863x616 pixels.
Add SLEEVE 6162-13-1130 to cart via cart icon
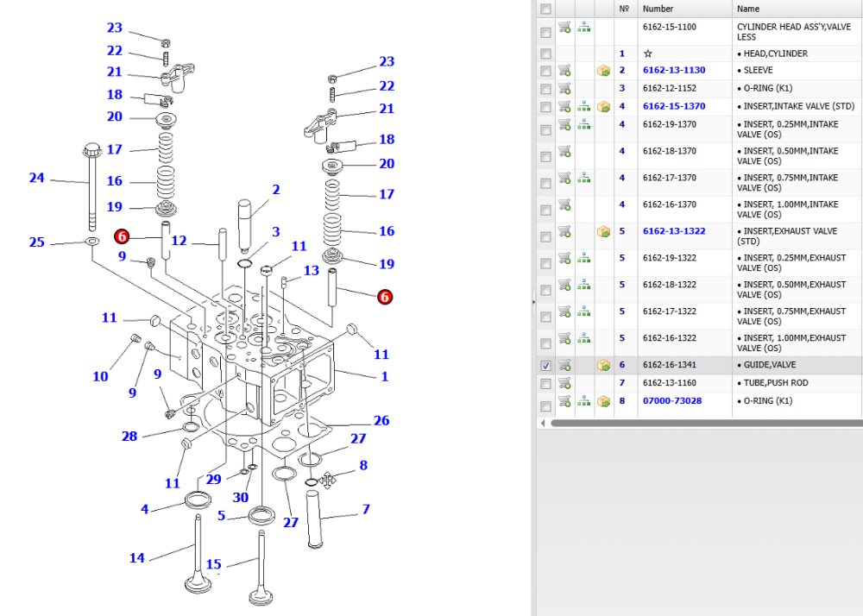coord(564,71)
